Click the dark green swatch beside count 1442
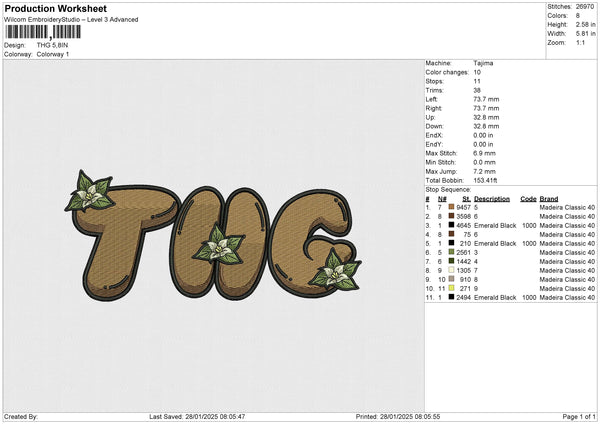 point(451,261)
